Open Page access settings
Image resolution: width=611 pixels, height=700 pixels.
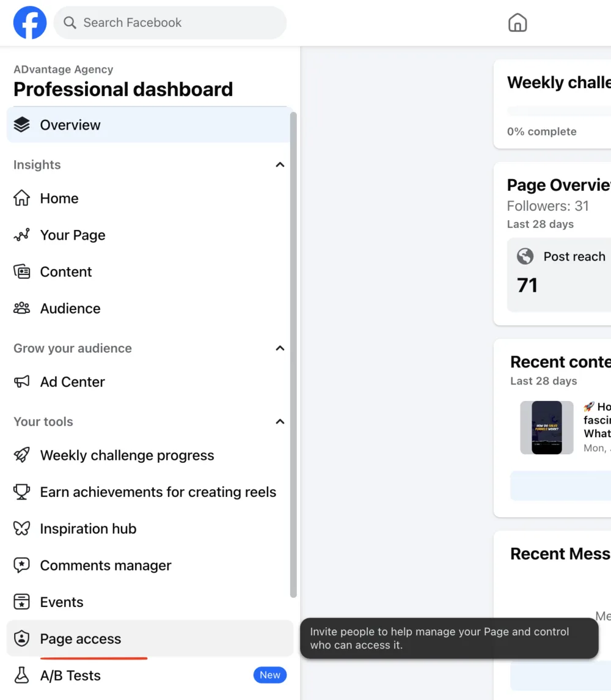point(81,639)
